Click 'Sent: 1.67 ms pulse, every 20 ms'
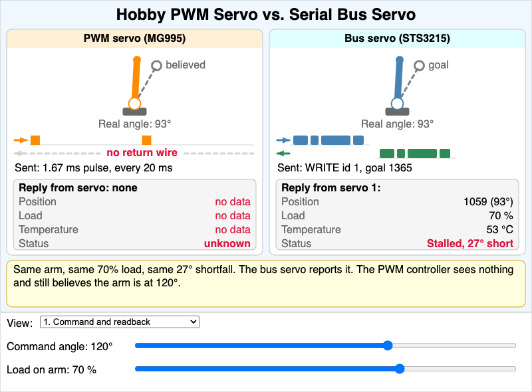Image resolution: width=532 pixels, height=392 pixels. pyautogui.click(x=94, y=168)
